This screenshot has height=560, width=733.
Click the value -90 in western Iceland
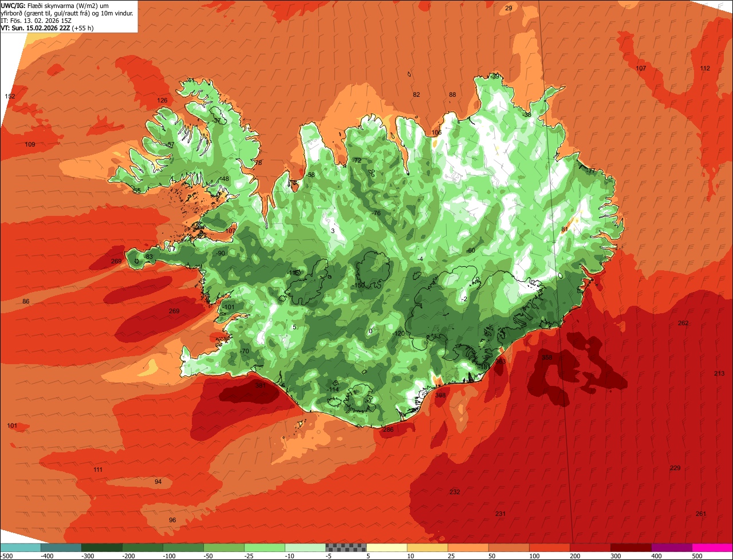[x=220, y=253]
